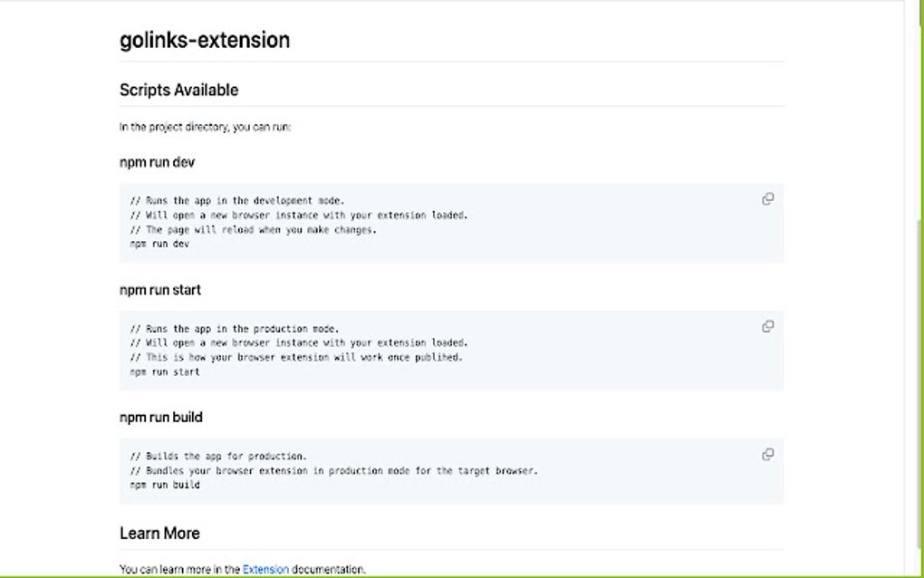Select the bold 'npm run build' section heading
Viewport: 924px width, 578px height.
(161, 418)
